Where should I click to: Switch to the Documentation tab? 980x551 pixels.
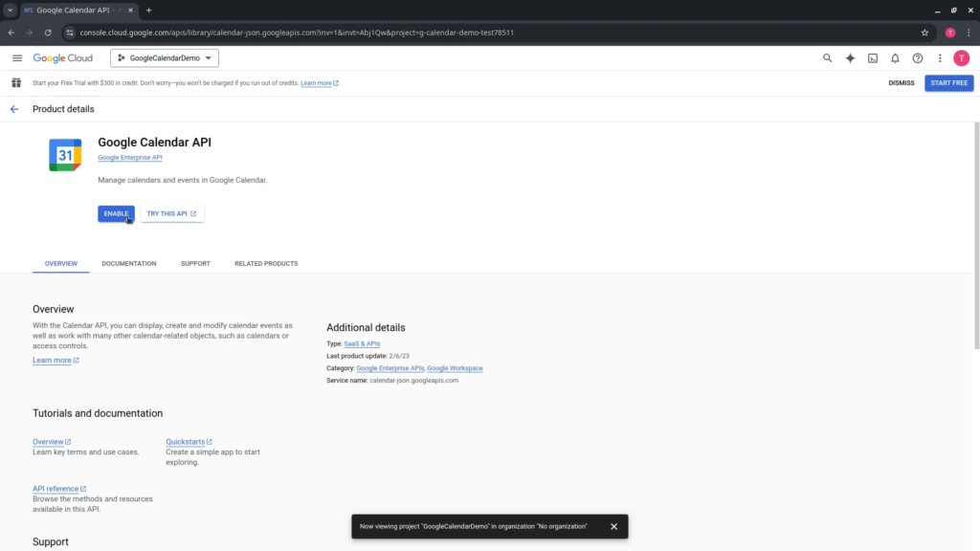(129, 264)
